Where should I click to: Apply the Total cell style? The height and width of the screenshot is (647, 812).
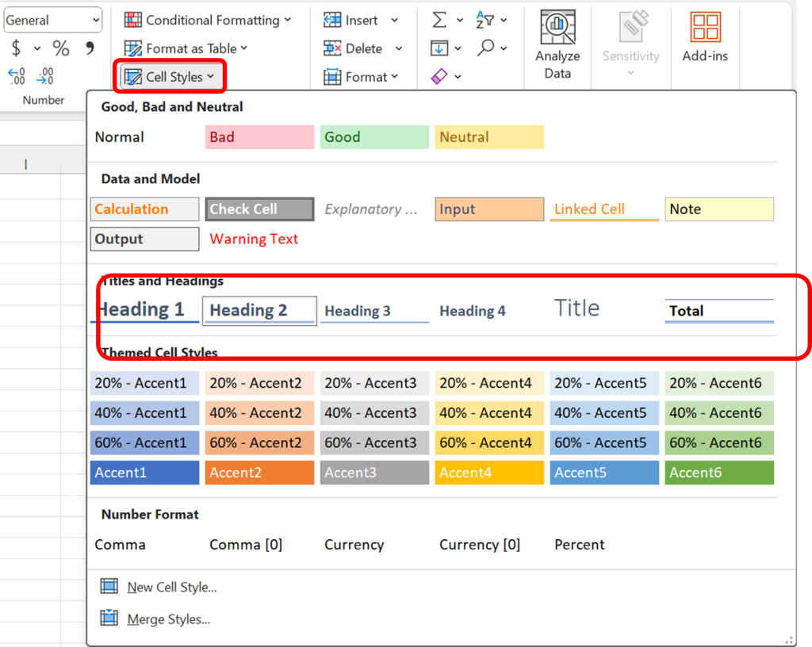pos(719,311)
